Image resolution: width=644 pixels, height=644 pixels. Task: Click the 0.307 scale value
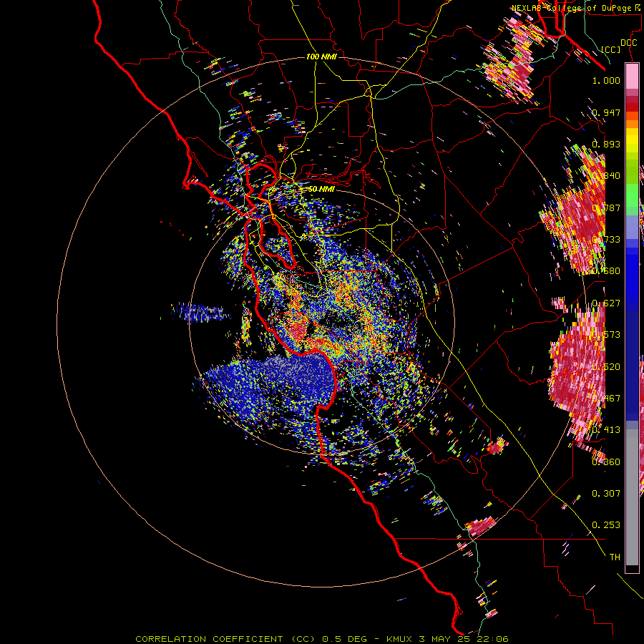(x=606, y=493)
